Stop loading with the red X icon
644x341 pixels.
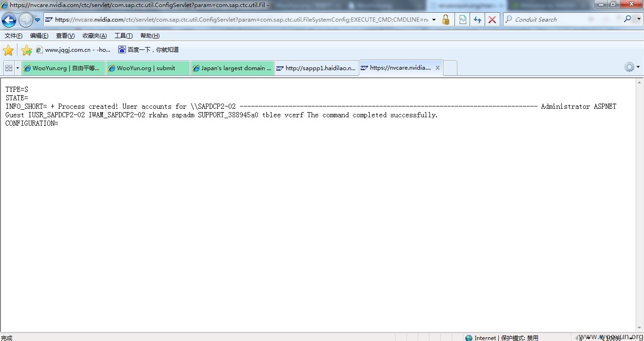pos(492,20)
